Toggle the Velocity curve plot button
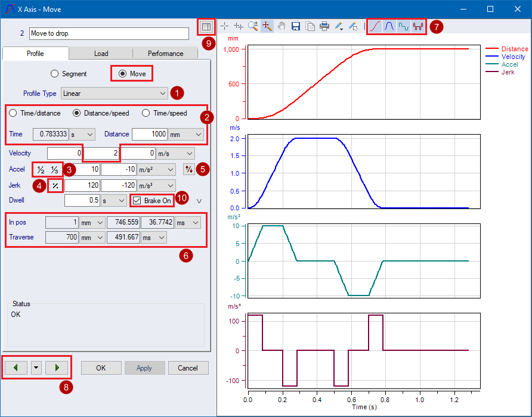Image resolution: width=532 pixels, height=417 pixels. click(x=389, y=26)
